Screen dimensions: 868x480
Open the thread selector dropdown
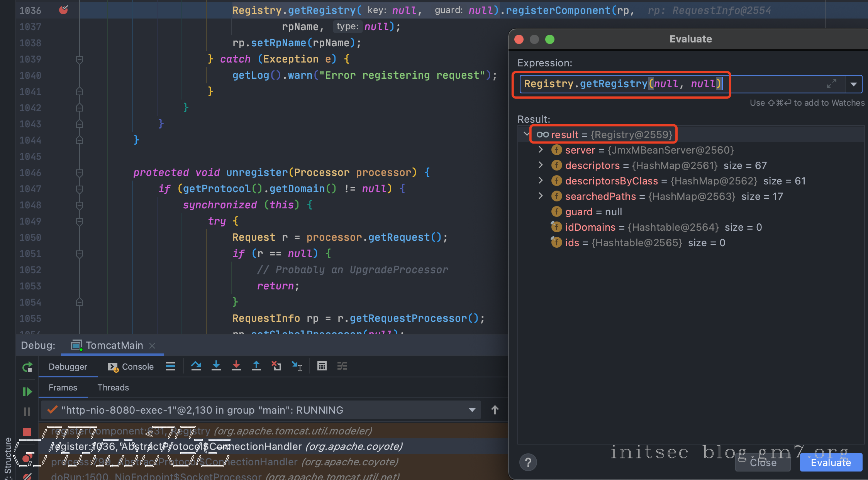[472, 410]
